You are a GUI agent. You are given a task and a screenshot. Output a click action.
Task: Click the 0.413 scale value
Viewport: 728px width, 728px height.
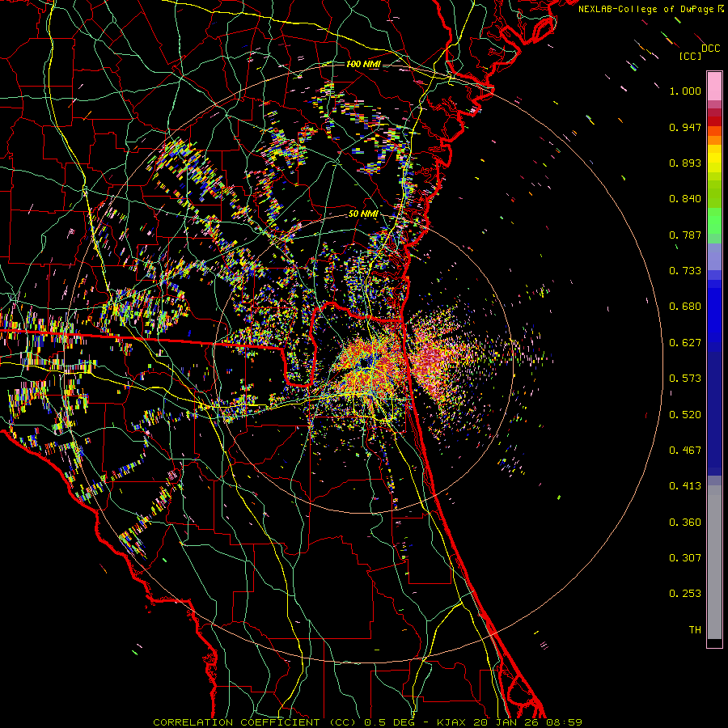(685, 486)
